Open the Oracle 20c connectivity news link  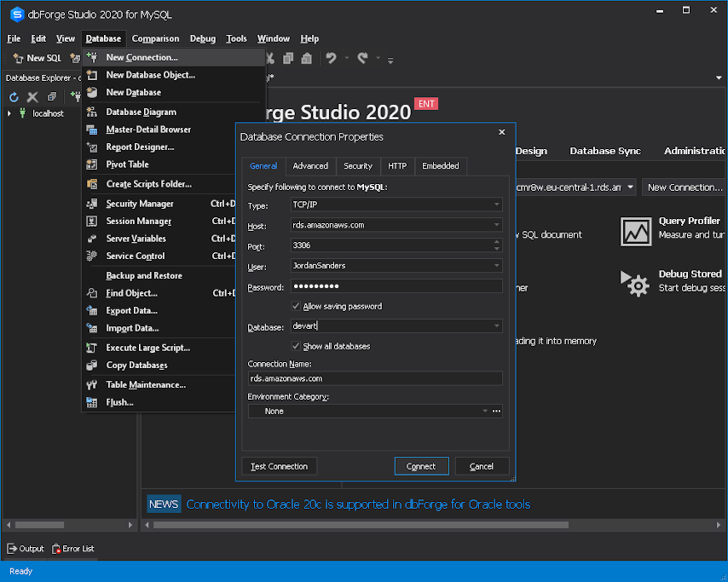click(x=358, y=504)
